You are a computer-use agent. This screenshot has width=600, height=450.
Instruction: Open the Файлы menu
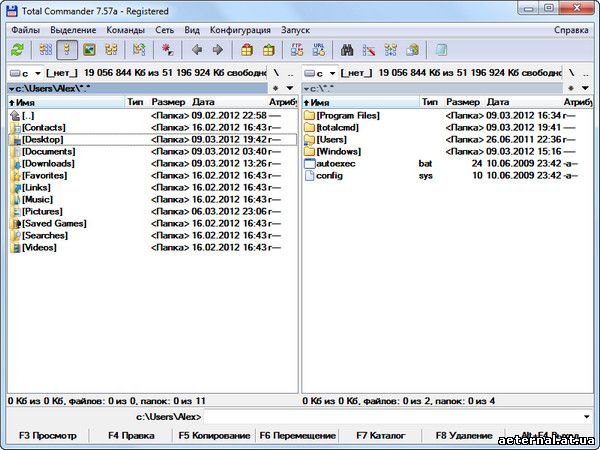click(x=25, y=30)
